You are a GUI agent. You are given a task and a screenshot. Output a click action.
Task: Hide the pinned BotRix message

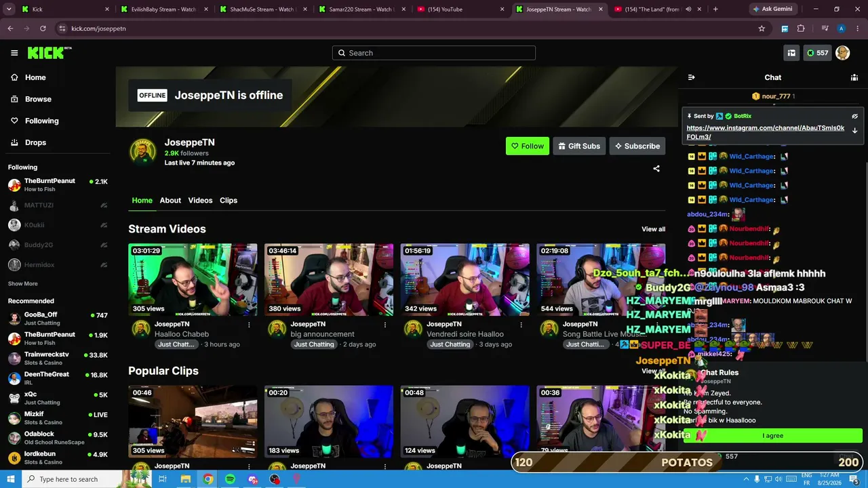854,116
